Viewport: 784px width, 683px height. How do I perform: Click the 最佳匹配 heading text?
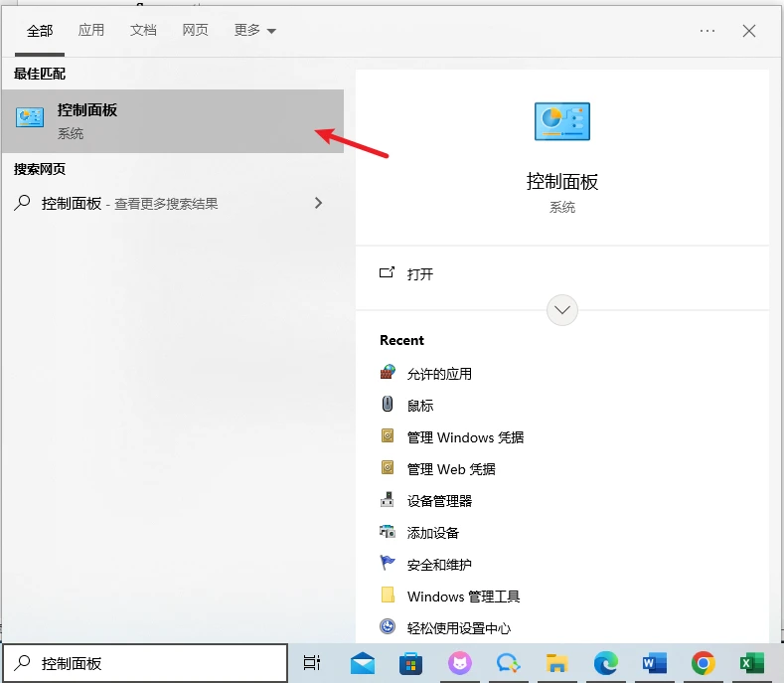click(x=40, y=74)
